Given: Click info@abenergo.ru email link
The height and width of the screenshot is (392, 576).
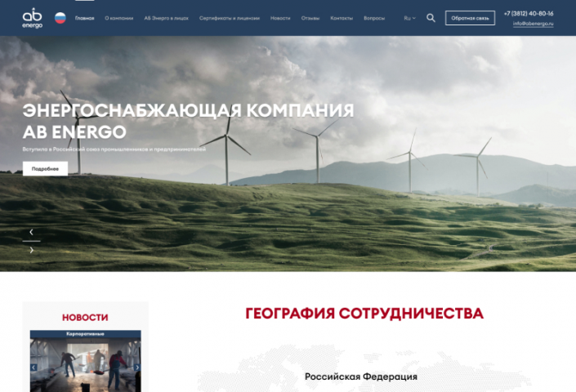Looking at the screenshot, I should click(533, 24).
